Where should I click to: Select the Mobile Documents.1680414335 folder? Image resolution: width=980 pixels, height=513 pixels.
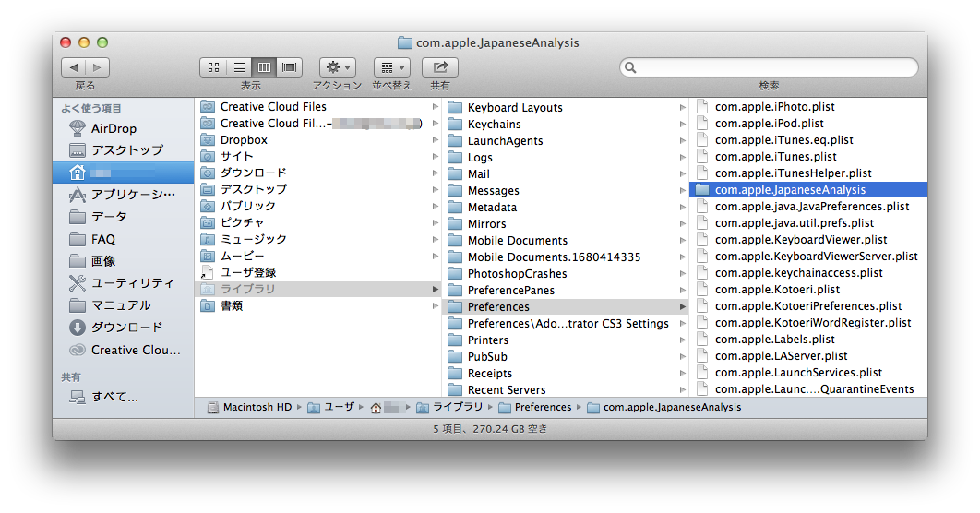click(565, 256)
